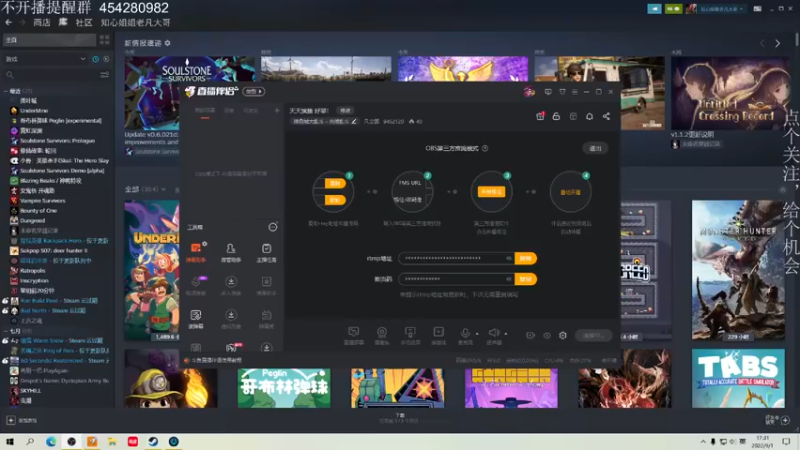Click Add a Game at Steam bottom left
800x450 pixels.
(x=22, y=420)
